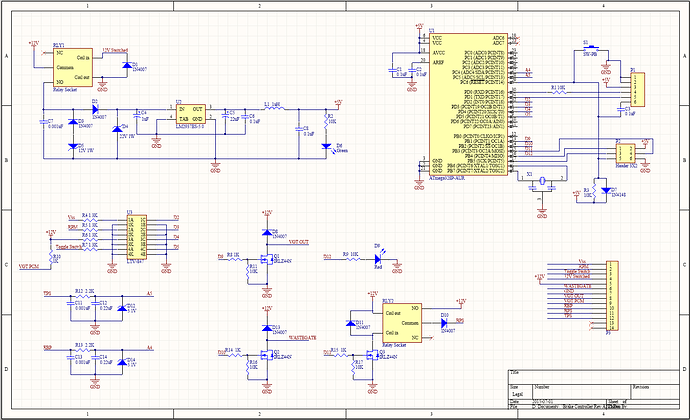Select capacitor C7 0.001uF

tap(44, 121)
